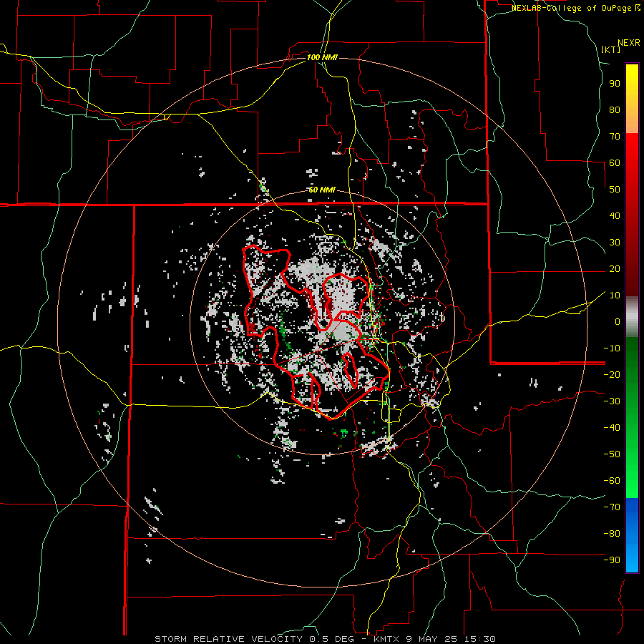Image resolution: width=644 pixels, height=644 pixels.
Task: Click the 70 value on the velocity scale
Action: (x=615, y=137)
